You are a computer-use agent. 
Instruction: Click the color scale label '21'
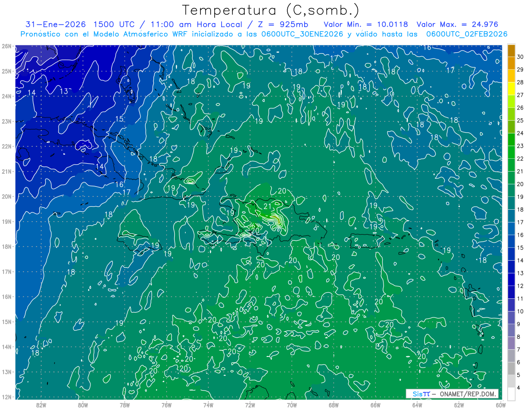tap(520, 171)
